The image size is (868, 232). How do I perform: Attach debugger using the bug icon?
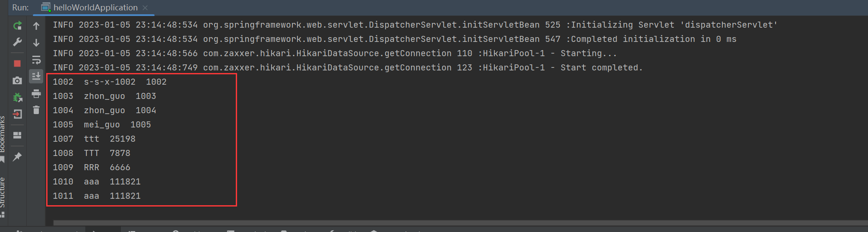[x=17, y=98]
